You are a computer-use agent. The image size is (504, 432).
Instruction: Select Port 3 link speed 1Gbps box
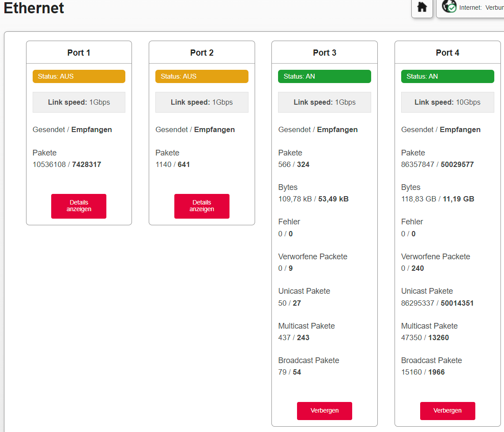(x=324, y=102)
